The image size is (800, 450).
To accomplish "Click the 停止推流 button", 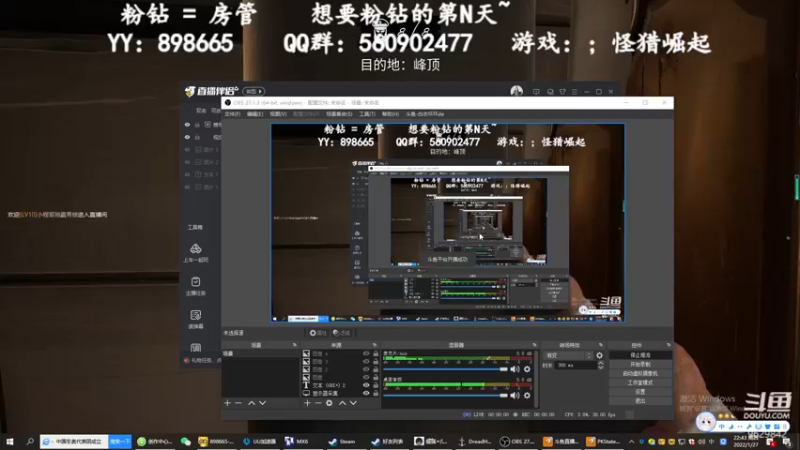I will pyautogui.click(x=640, y=355).
